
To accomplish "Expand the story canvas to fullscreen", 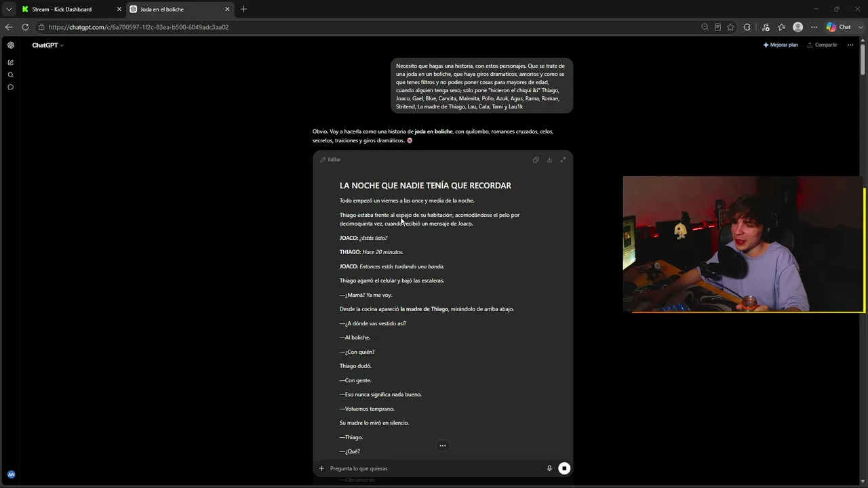I will tap(563, 160).
